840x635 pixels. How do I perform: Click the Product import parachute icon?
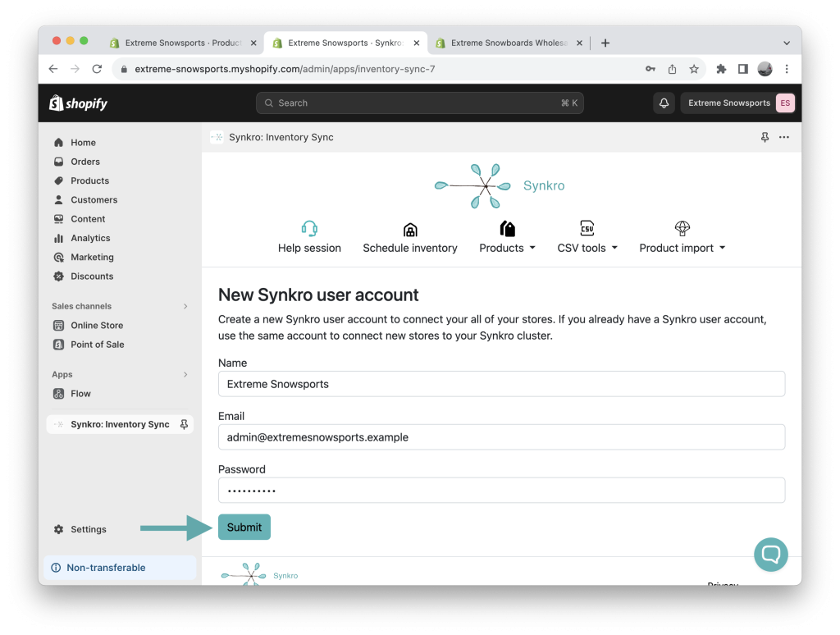pyautogui.click(x=682, y=228)
